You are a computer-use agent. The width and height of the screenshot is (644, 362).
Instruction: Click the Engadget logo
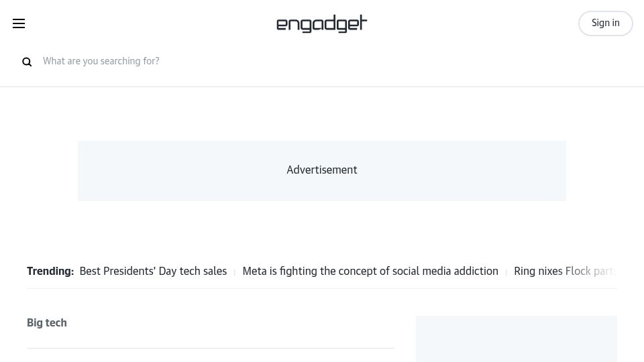point(321,24)
